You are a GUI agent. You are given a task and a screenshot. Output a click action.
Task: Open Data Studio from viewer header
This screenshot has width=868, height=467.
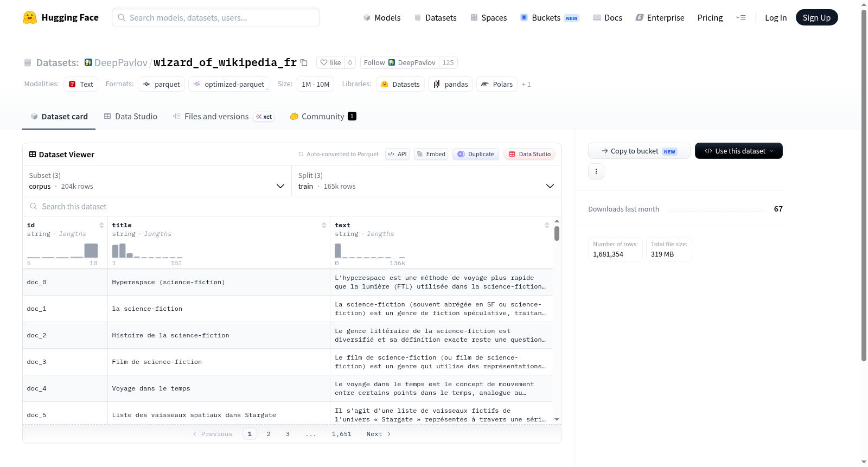tap(529, 154)
